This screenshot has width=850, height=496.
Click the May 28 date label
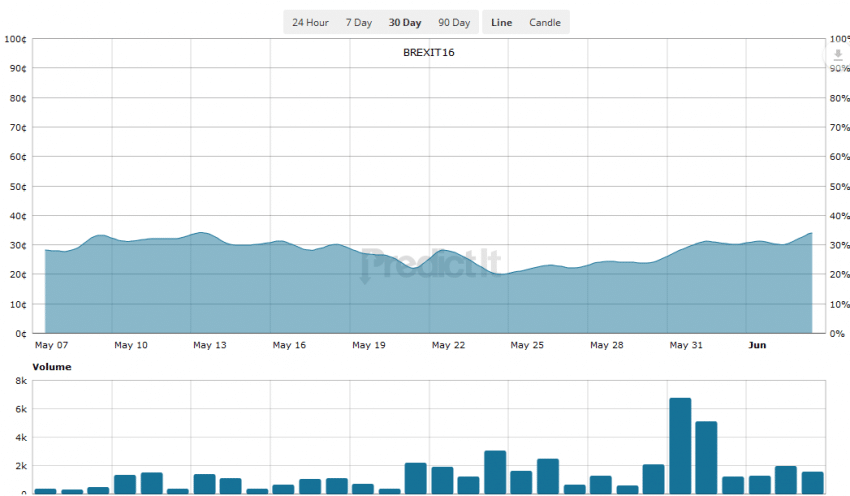[x=607, y=345]
